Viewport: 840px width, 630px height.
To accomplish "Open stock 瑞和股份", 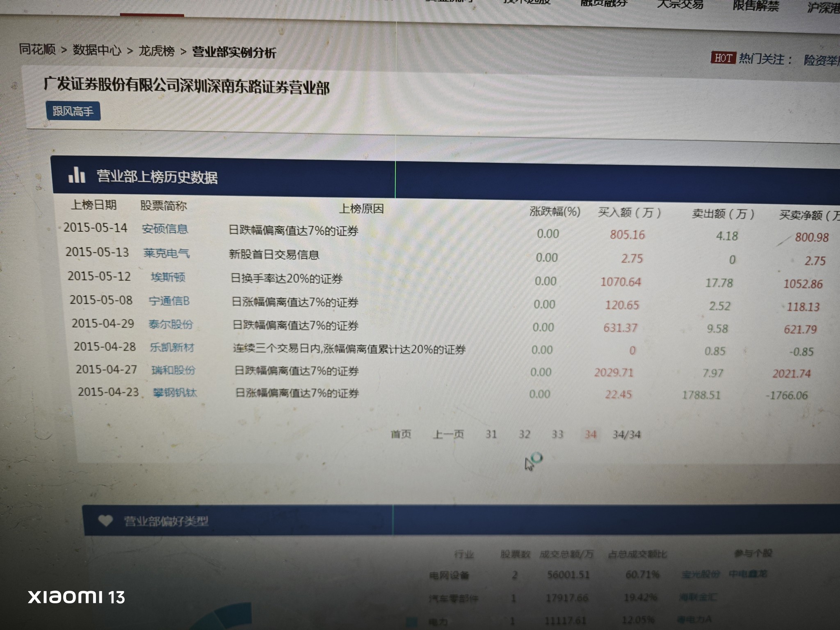I will [x=173, y=370].
